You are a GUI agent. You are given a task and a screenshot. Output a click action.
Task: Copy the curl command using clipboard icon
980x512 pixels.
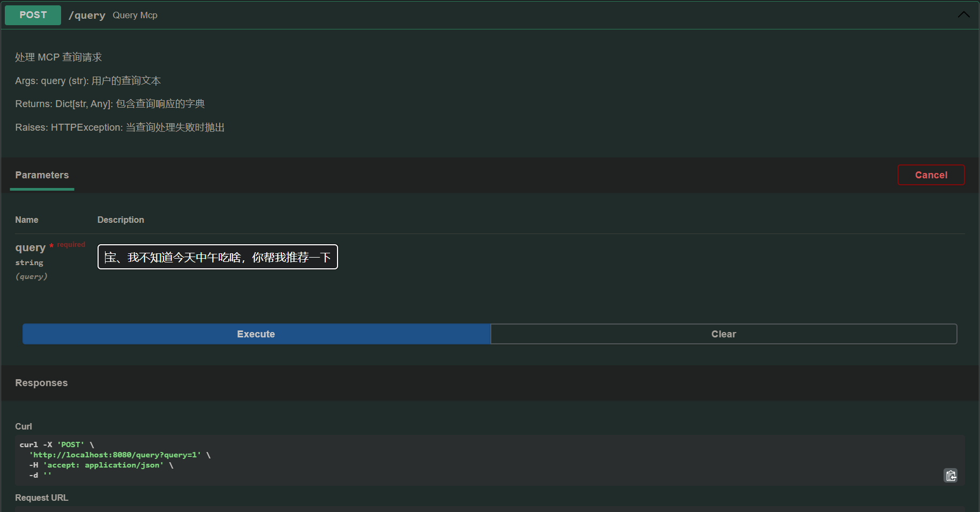951,475
